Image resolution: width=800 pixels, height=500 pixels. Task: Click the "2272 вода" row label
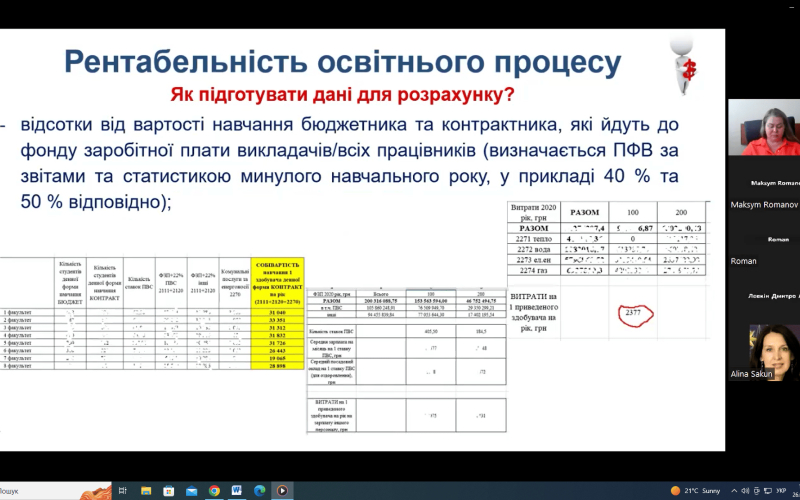534,249
